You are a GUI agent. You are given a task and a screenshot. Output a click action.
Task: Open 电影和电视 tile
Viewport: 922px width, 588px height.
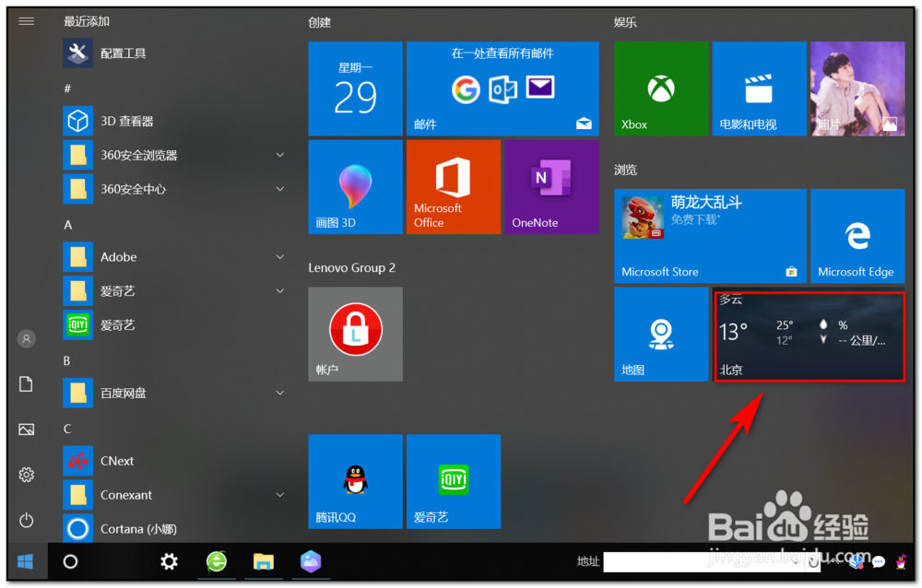point(760,88)
